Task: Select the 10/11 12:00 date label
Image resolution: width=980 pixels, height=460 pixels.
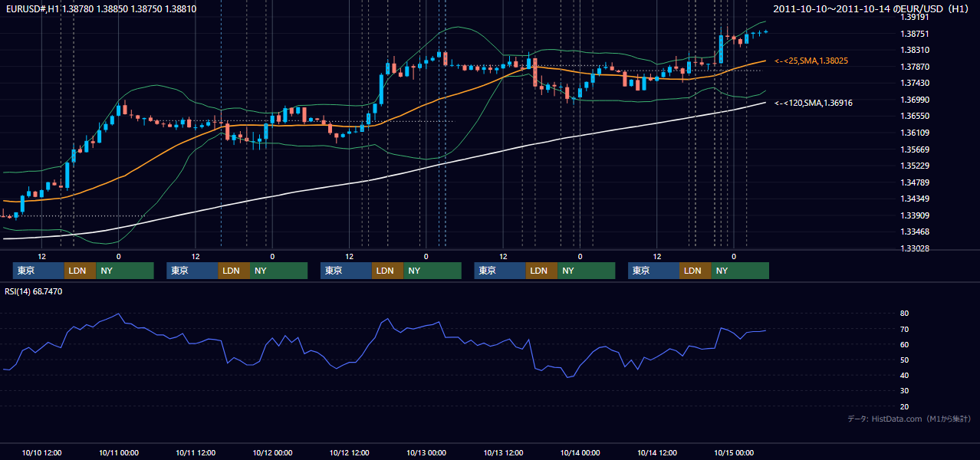Action: [x=196, y=452]
